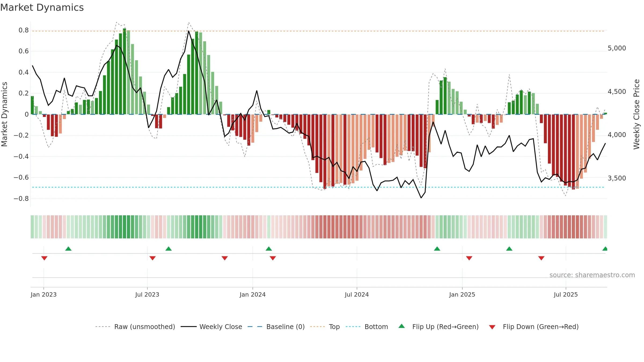Screen dimensions: 644x362
Task: Toggle the Bottom legend entry
Action: 367,327
